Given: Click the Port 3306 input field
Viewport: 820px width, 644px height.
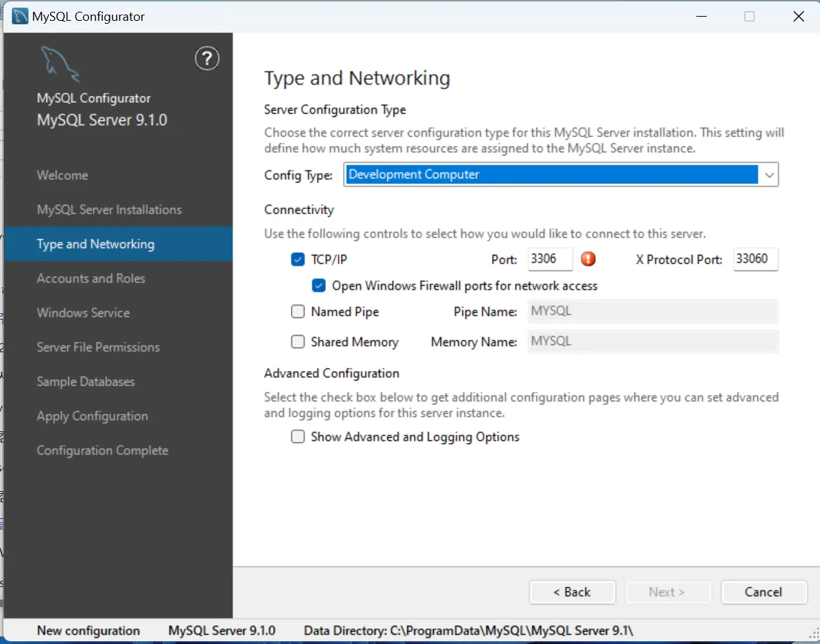Looking at the screenshot, I should 550,259.
